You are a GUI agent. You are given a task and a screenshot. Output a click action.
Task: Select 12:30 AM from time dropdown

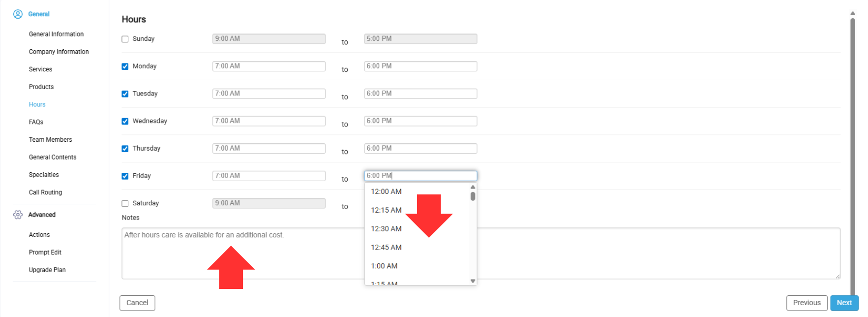(386, 229)
